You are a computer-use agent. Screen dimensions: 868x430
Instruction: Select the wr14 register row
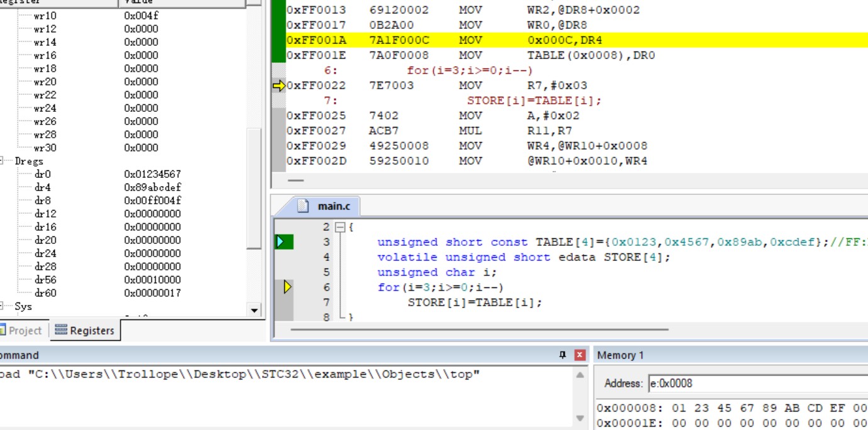123,42
